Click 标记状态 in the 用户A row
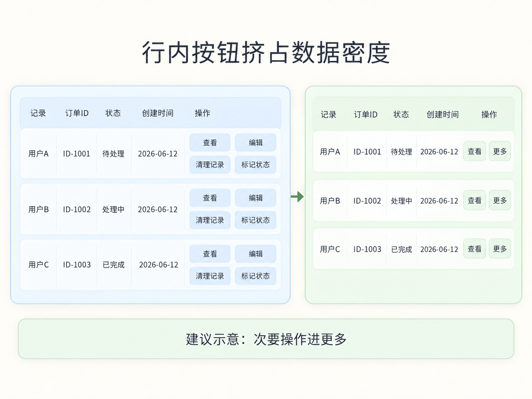 tap(255, 165)
